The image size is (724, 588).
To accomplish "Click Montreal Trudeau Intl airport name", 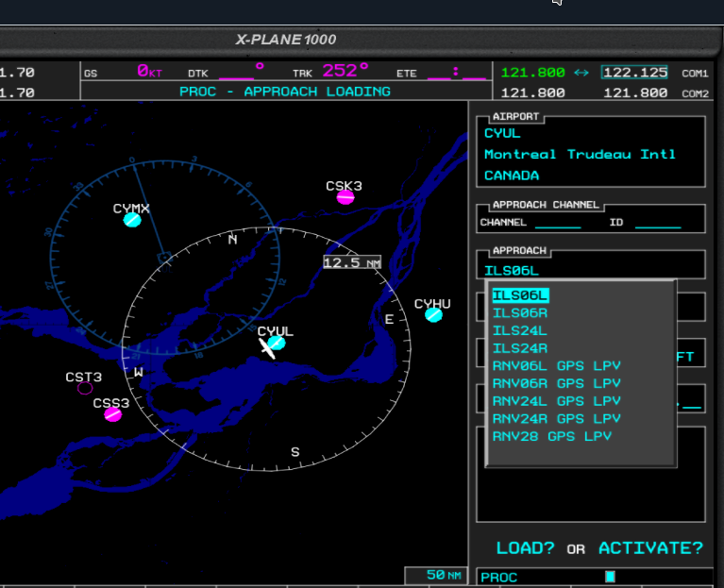I will click(x=580, y=154).
